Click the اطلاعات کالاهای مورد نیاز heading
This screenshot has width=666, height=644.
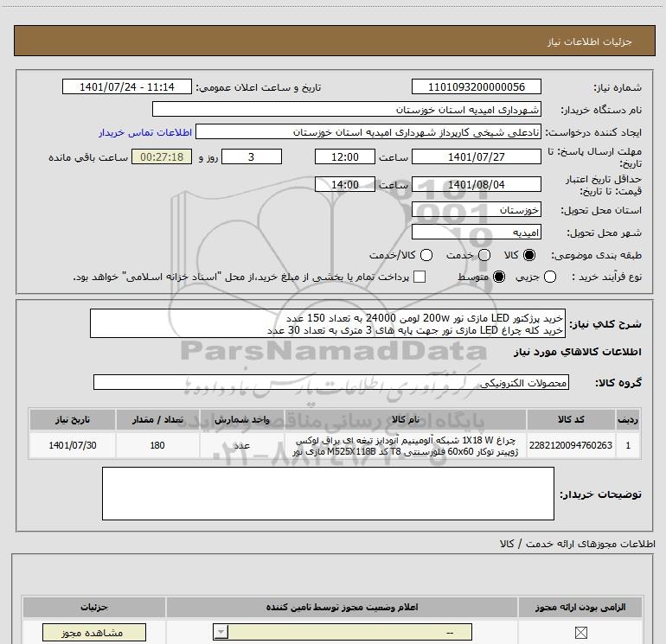coord(577,352)
